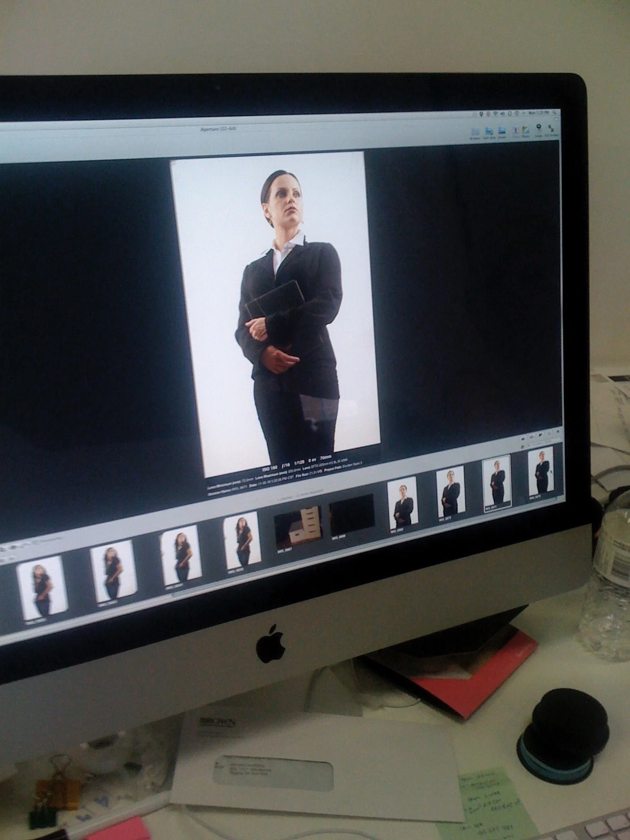Click the Loupe magnifier icon in toolbar

pyautogui.click(x=540, y=130)
